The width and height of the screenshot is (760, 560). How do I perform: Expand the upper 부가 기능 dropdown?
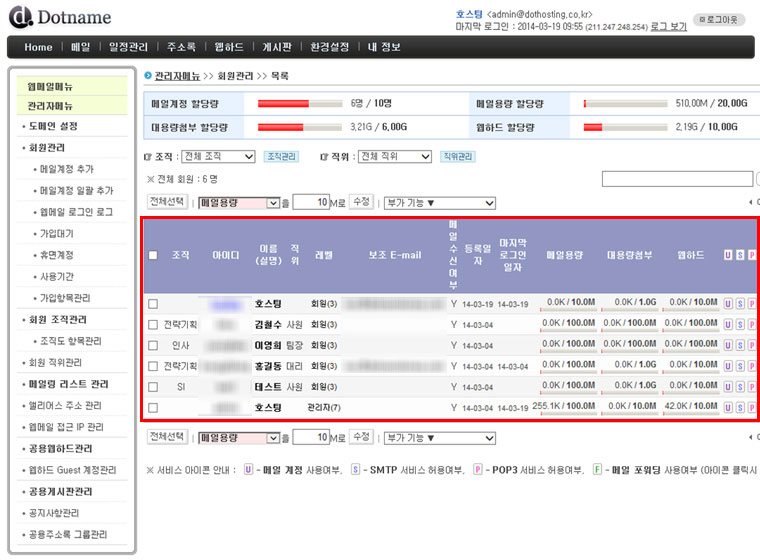[439, 203]
